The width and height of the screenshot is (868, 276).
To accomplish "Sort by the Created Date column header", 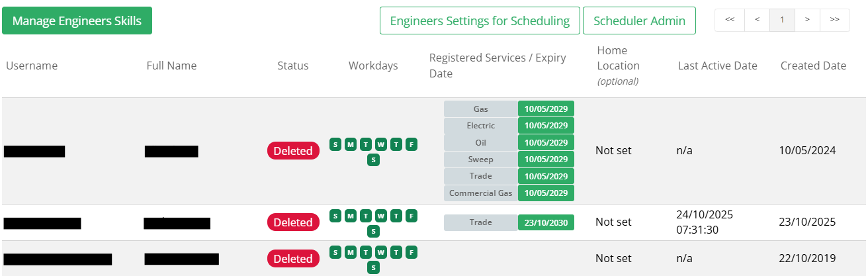I will coord(813,66).
